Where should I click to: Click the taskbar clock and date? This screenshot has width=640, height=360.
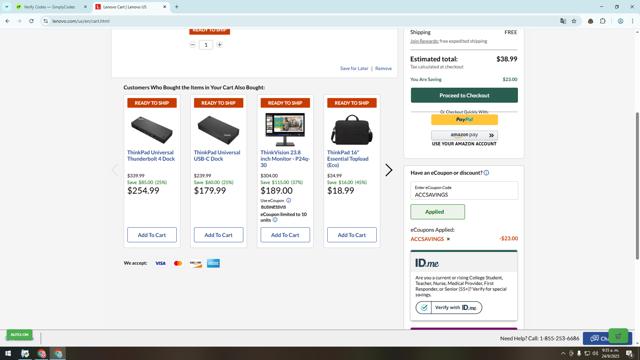click(610, 353)
